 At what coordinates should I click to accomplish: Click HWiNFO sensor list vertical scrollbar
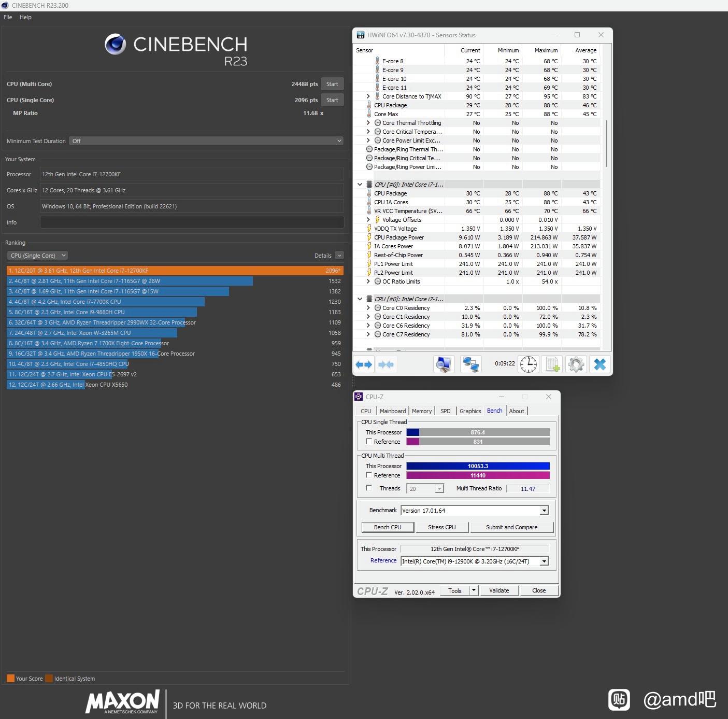(x=606, y=144)
